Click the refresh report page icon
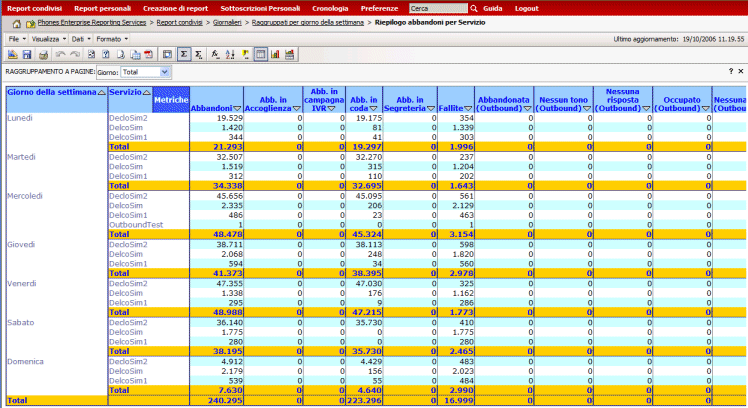Screen dimensions: 748x408 [91, 54]
